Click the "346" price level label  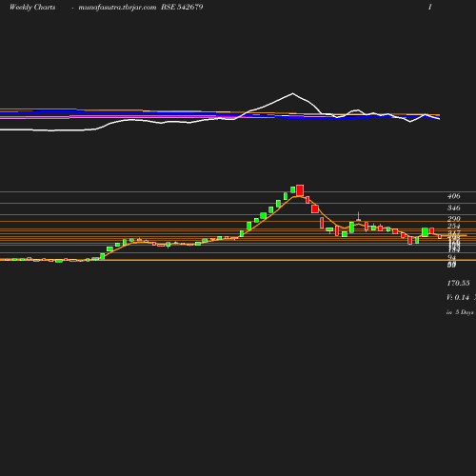coord(453,208)
